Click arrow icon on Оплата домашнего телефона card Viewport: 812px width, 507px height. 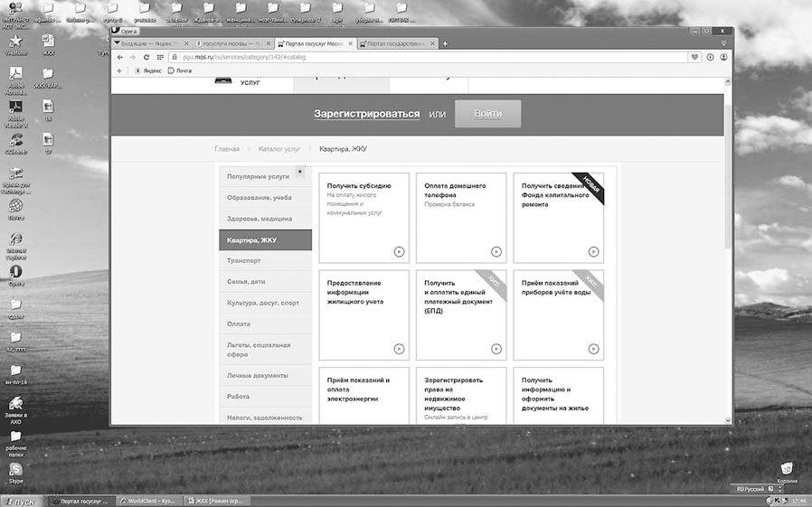coord(496,252)
